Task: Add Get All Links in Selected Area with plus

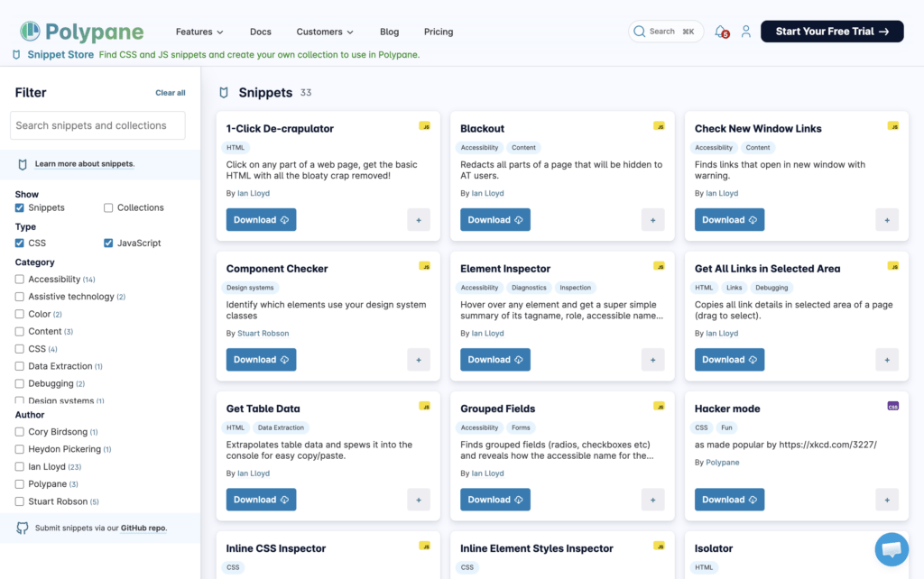Action: coord(887,359)
